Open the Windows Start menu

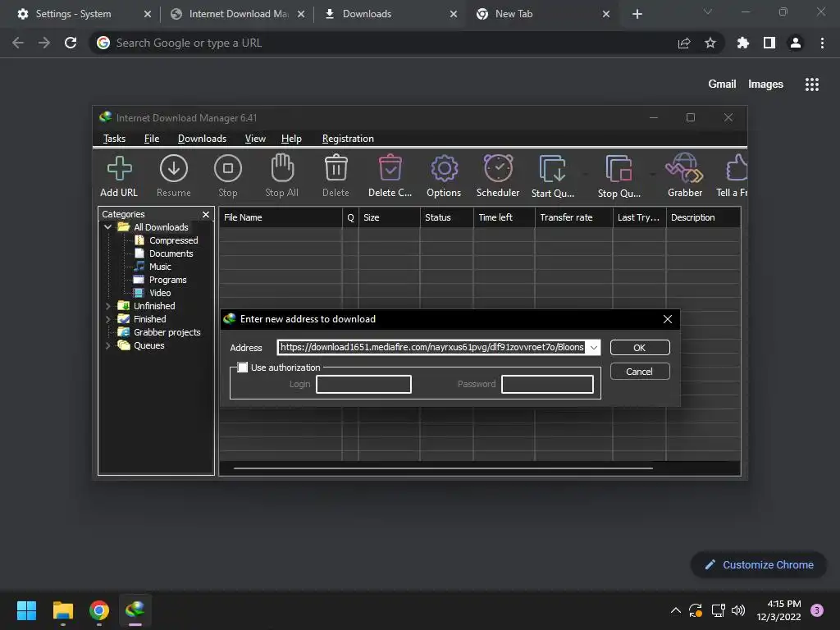(x=26, y=610)
